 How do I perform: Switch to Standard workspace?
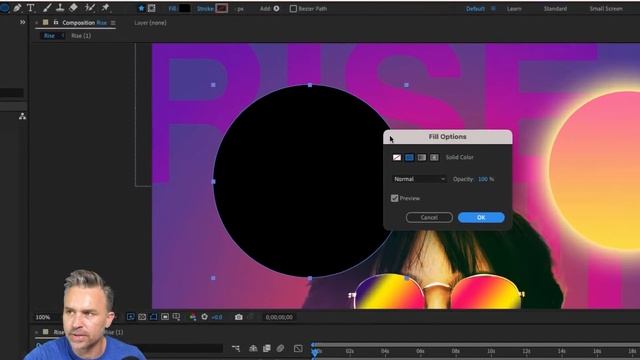pos(555,9)
